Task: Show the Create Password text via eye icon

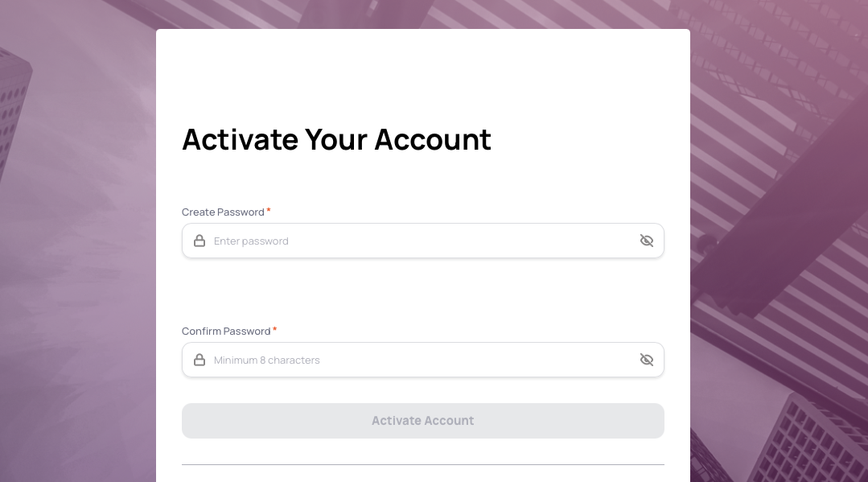Action: pyautogui.click(x=646, y=241)
